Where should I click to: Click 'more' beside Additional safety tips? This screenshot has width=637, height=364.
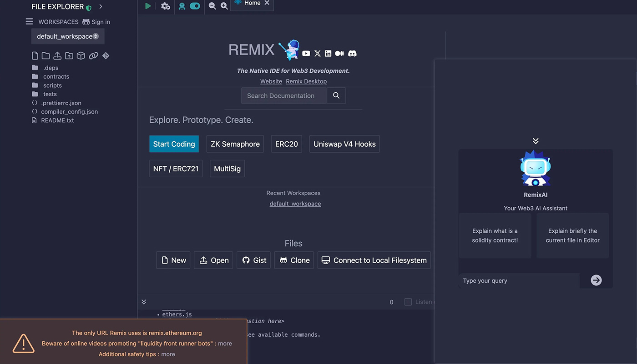pyautogui.click(x=168, y=354)
